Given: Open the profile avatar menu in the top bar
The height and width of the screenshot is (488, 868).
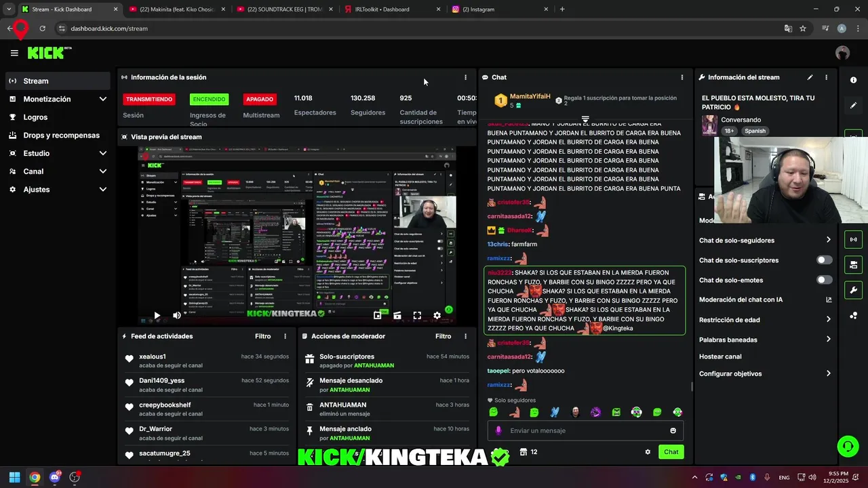Looking at the screenshot, I should click(x=842, y=53).
